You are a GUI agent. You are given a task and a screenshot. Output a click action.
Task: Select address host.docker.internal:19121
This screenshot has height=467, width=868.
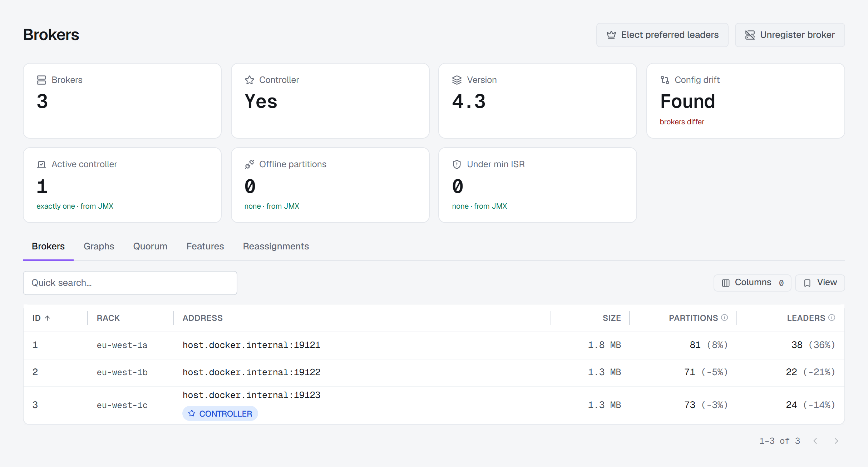point(251,345)
